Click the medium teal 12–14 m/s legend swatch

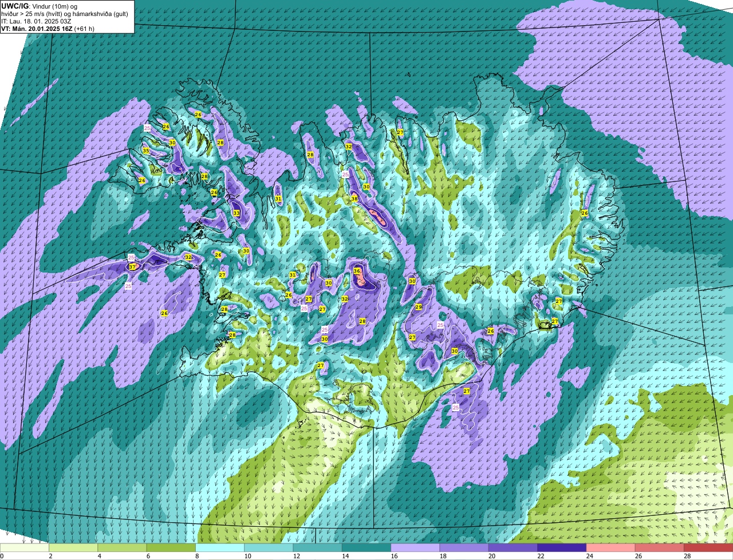[318, 548]
